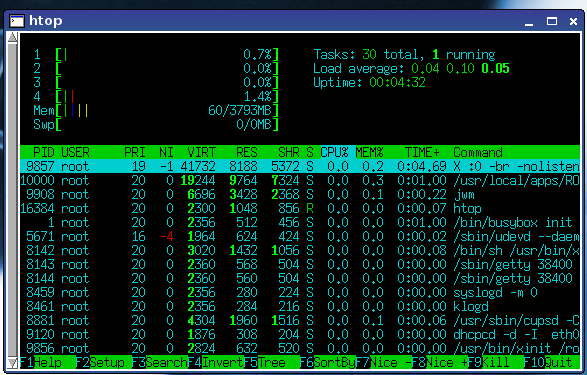The image size is (587, 375).
Task: Click the 0:04.69 time value
Action: click(x=422, y=167)
